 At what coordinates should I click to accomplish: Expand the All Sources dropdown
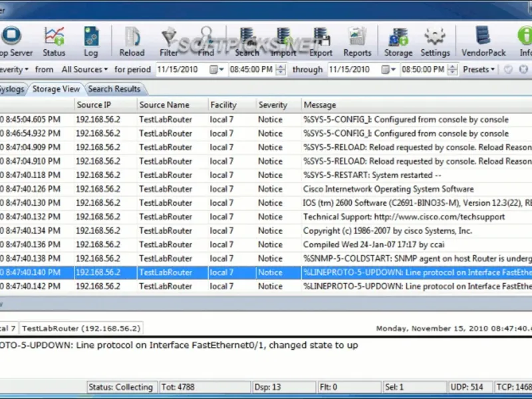click(x=84, y=69)
